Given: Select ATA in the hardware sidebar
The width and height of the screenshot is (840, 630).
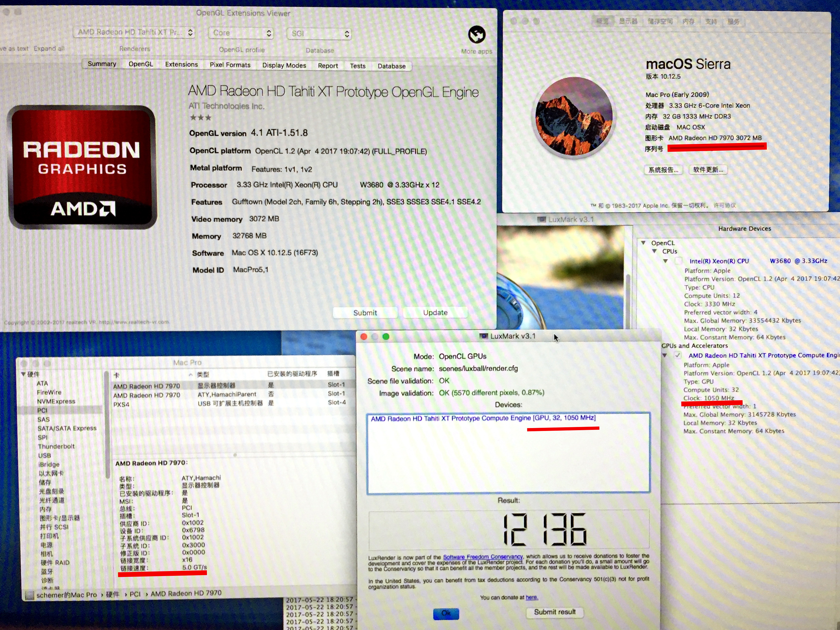Looking at the screenshot, I should 42,383.
